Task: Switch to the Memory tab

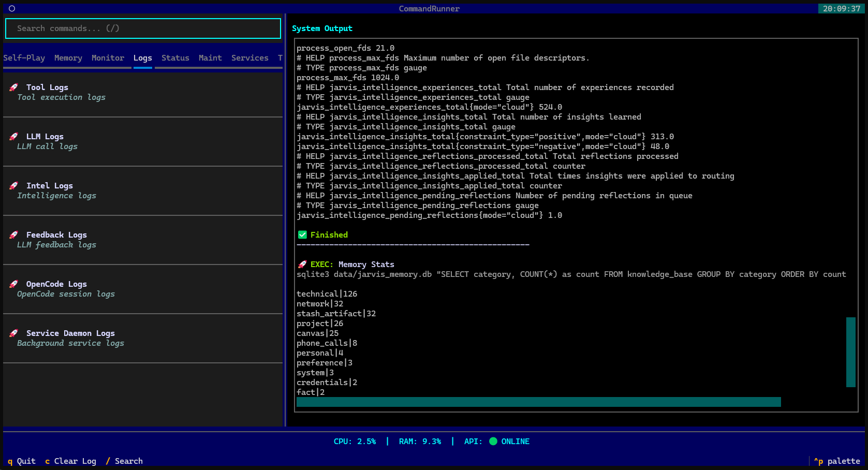Action: [68, 58]
